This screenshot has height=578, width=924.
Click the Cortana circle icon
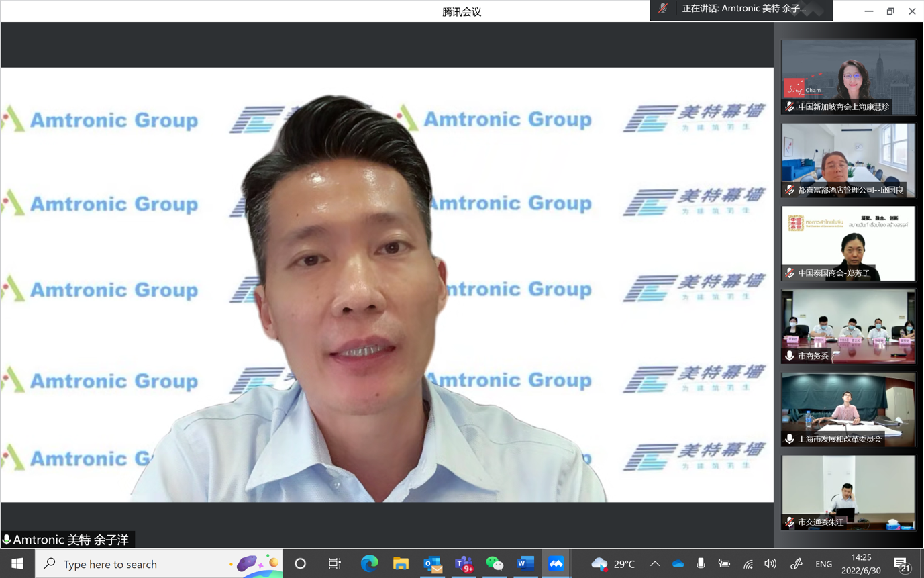point(300,564)
